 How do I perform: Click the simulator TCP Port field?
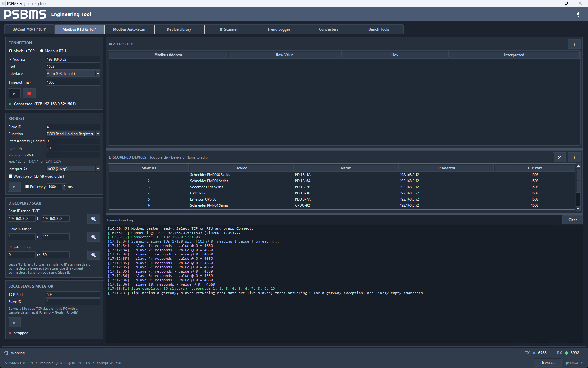pos(73,295)
